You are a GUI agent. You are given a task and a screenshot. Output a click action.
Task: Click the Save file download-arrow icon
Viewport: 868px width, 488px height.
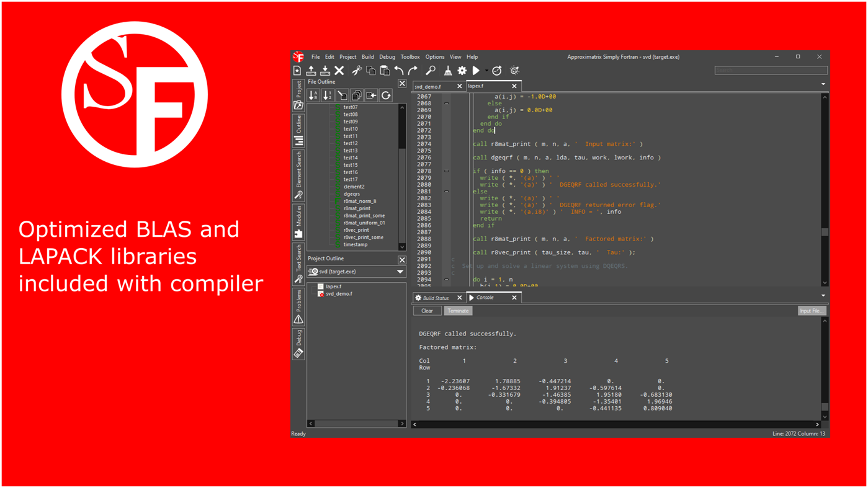coord(325,71)
